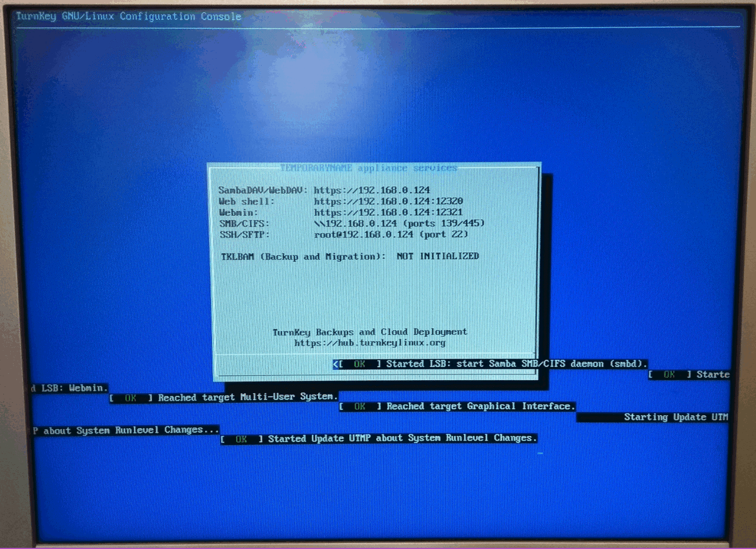
Task: Open the Web shell URL ending in 12320
Action: [x=388, y=202]
